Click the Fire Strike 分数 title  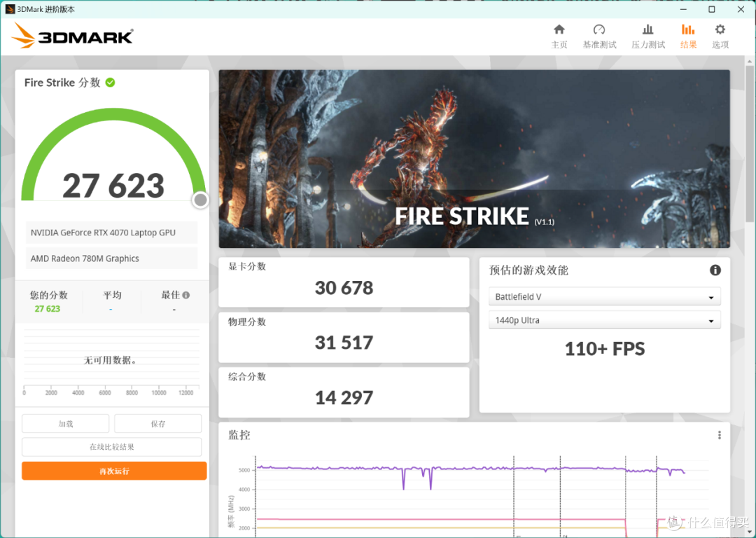62,83
